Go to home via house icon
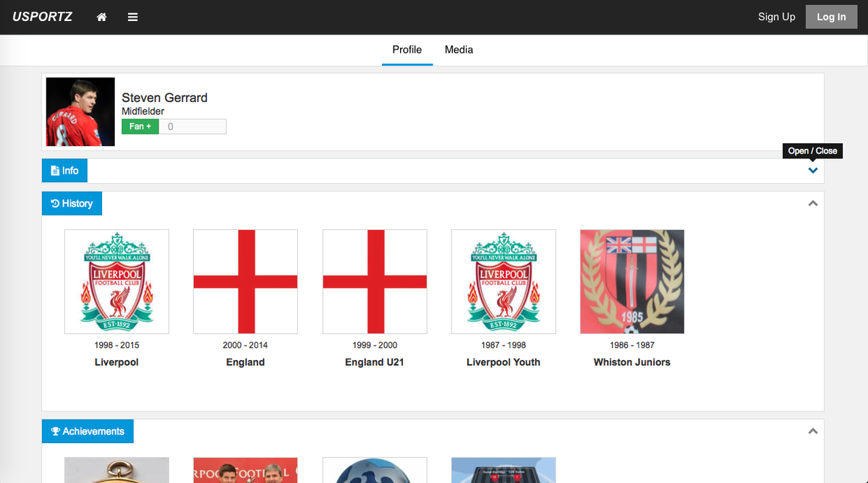868x483 pixels. click(102, 17)
